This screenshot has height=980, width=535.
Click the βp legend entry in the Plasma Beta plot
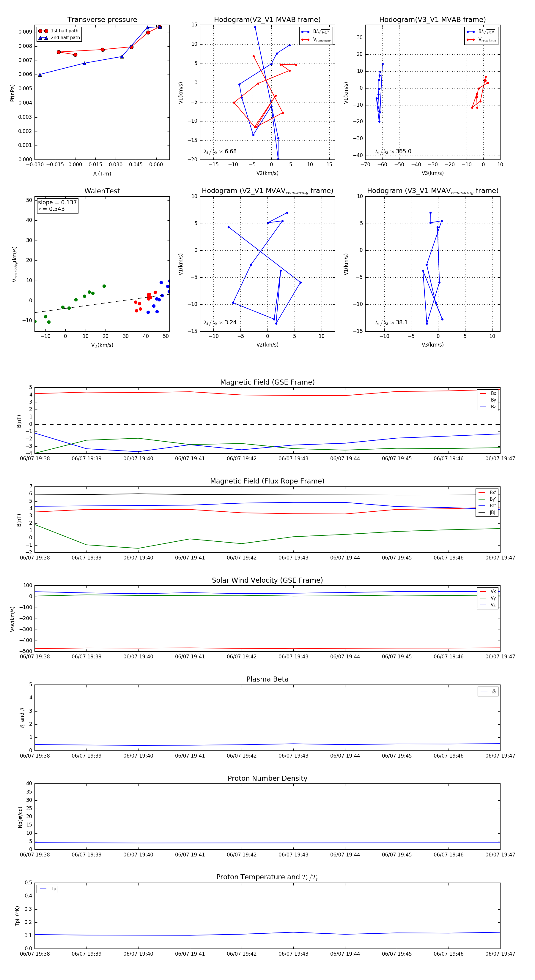[x=488, y=691]
